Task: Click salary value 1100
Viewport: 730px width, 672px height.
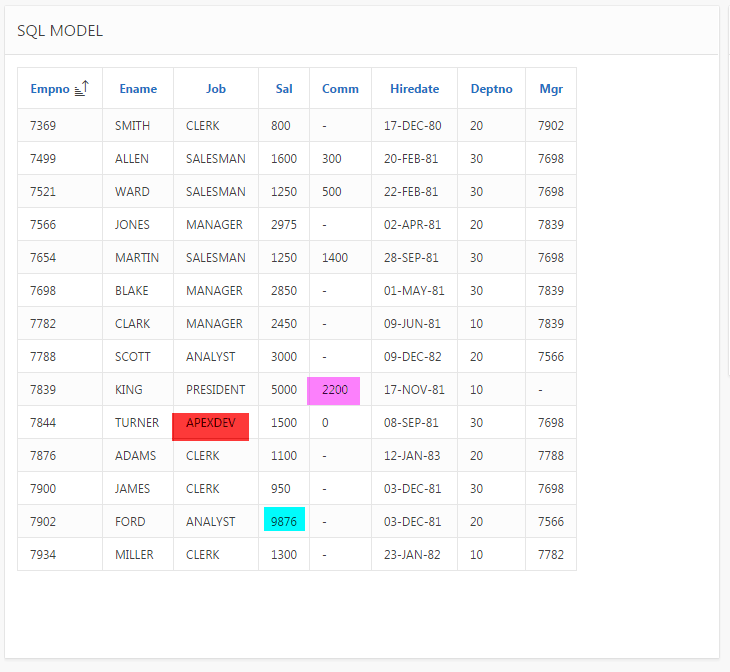Action: (x=284, y=456)
